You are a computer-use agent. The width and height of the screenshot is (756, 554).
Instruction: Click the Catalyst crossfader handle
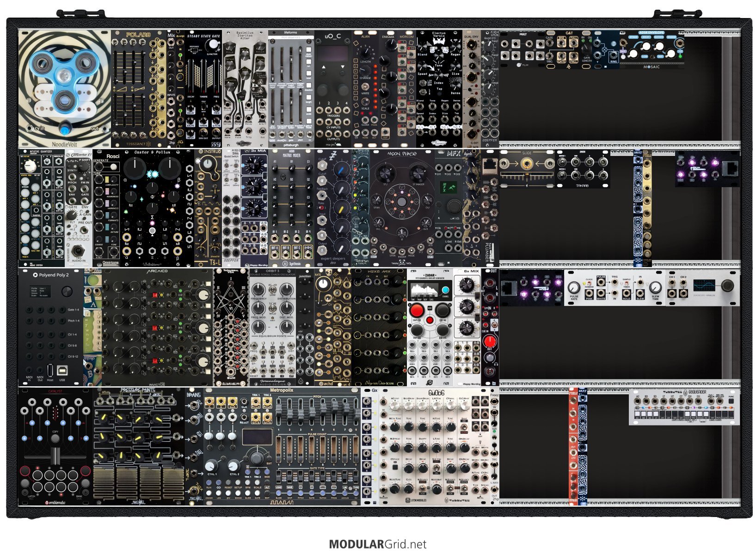coord(55,456)
